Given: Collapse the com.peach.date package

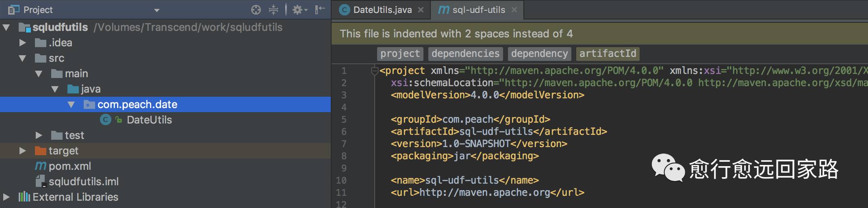Looking at the screenshot, I should point(71,104).
